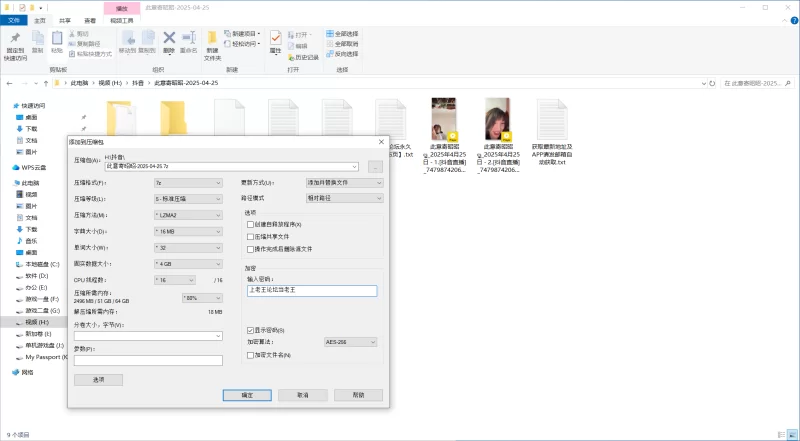Click the Delete (删除) X icon

(169, 38)
